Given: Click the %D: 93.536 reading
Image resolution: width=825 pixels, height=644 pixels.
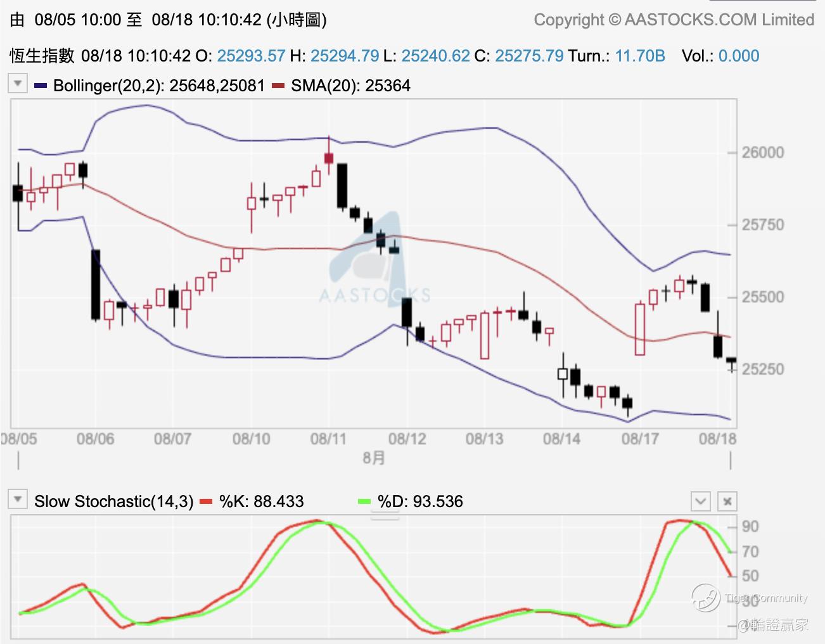Looking at the screenshot, I should (x=420, y=501).
